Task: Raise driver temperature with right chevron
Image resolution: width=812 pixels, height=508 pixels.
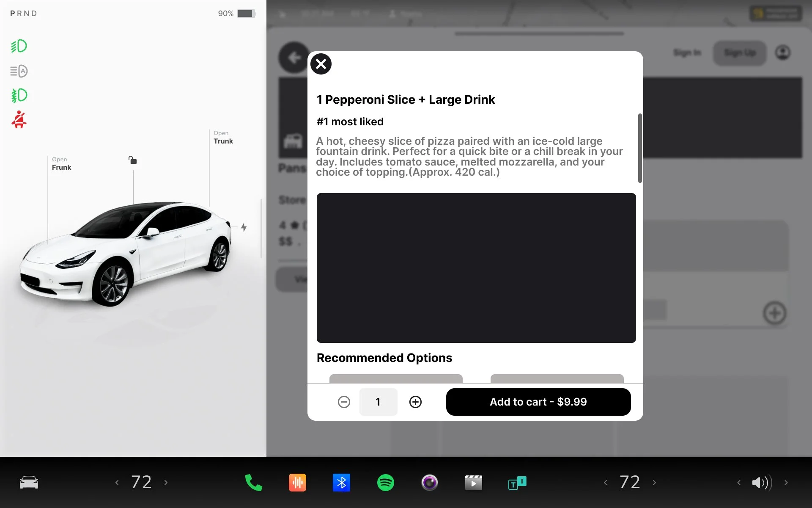Action: click(166, 483)
